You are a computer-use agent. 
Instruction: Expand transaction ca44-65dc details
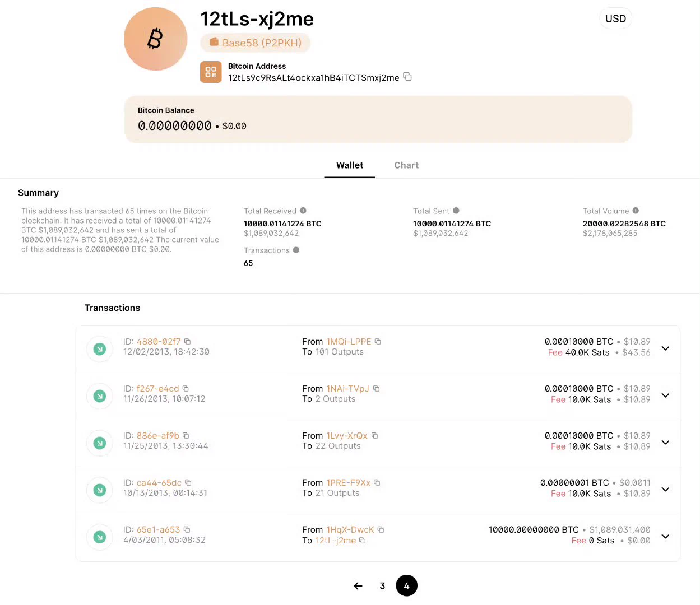click(x=665, y=489)
